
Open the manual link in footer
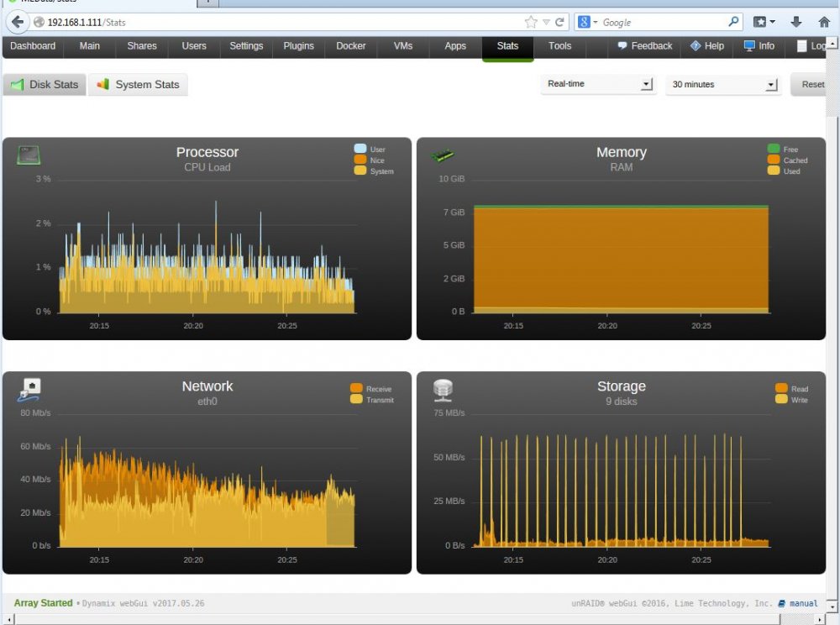[x=804, y=603]
